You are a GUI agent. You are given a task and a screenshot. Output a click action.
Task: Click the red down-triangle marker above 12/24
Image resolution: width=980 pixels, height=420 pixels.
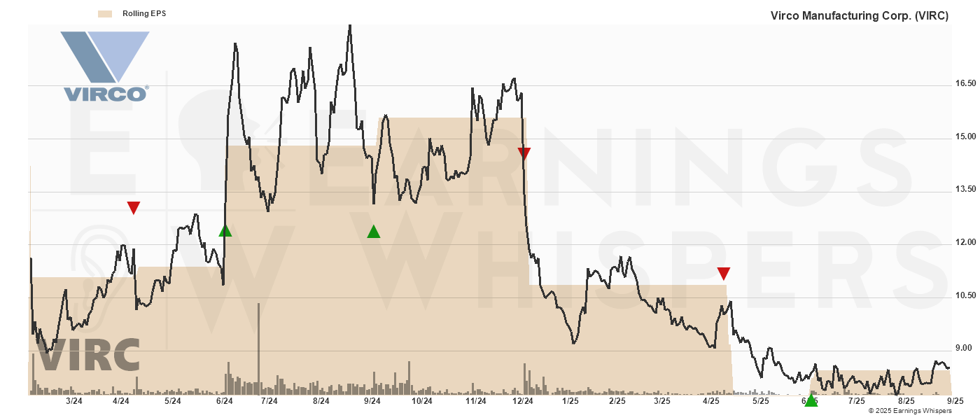(524, 154)
